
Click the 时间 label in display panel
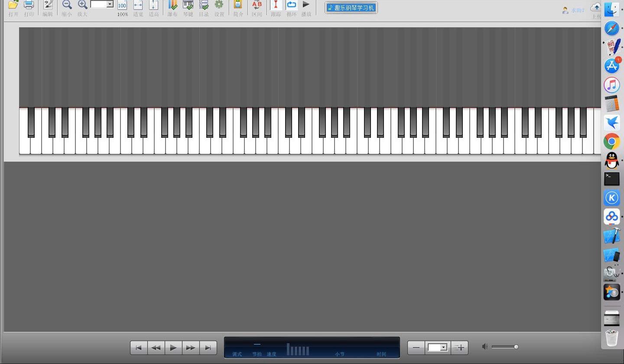381,354
